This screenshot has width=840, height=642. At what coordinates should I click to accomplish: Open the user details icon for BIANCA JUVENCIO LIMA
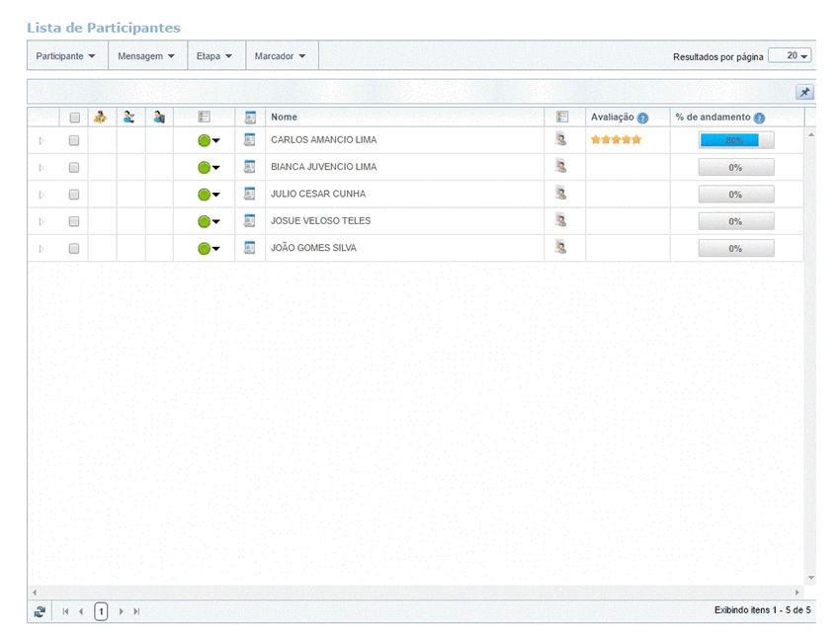click(x=561, y=167)
